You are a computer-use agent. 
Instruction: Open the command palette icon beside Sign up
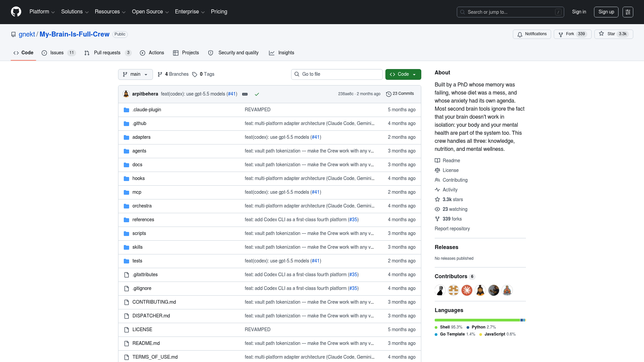628,12
